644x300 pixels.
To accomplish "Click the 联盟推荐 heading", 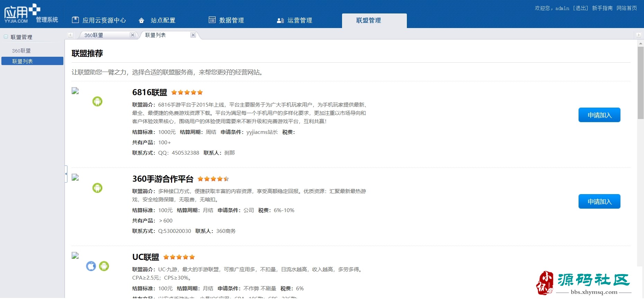I will [x=87, y=53].
